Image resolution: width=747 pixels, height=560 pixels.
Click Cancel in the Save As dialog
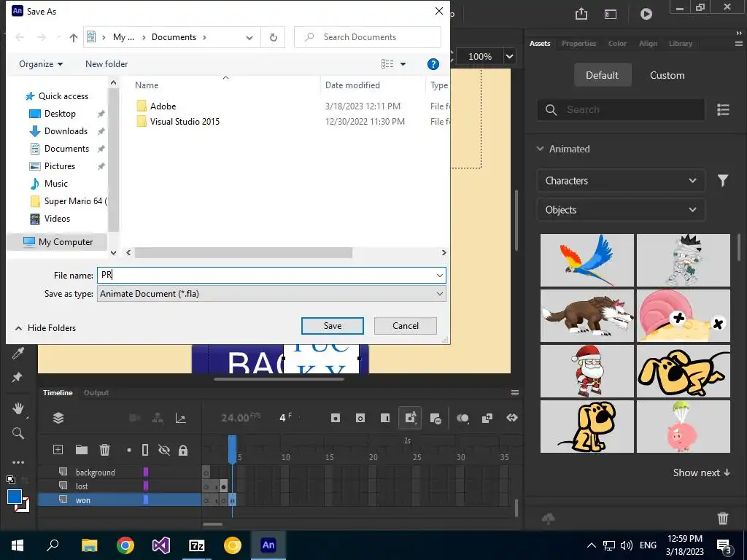click(406, 326)
